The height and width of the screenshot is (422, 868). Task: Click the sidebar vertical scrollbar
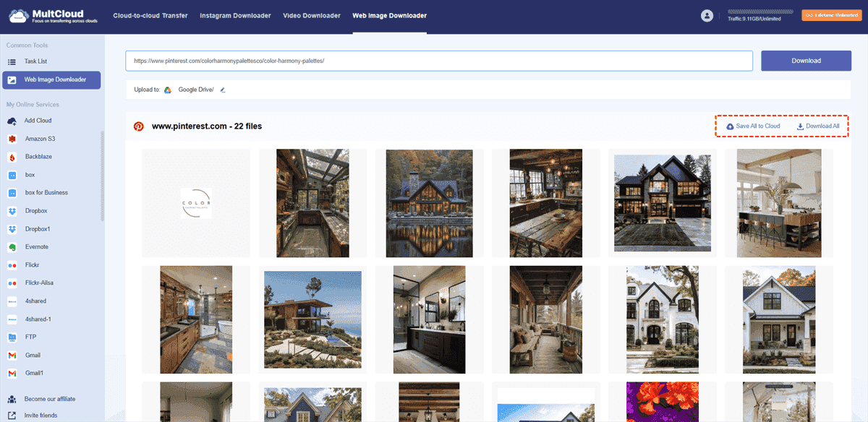(103, 176)
